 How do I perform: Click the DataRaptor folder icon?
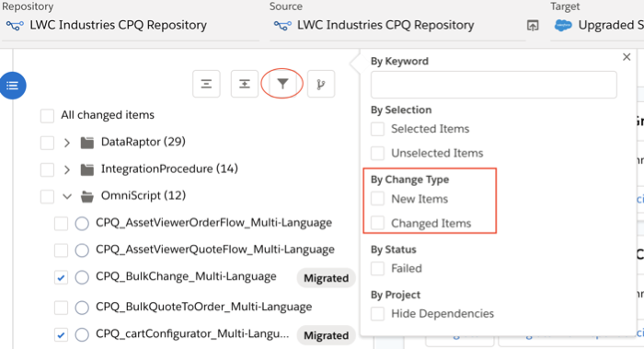pos(87,143)
